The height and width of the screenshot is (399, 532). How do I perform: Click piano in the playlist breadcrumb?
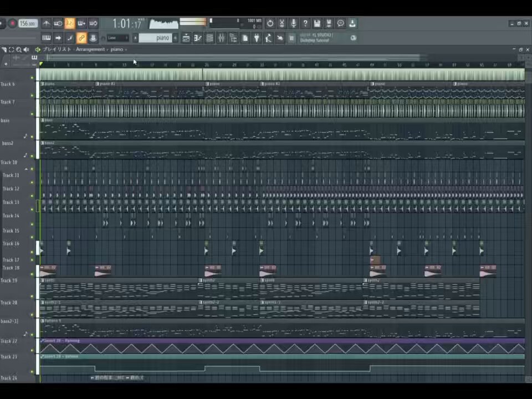coord(117,49)
